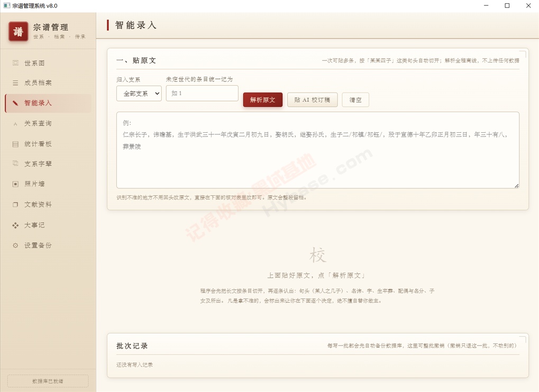Image resolution: width=539 pixels, height=392 pixels.
Task: Open 统计看板 from sidebar
Action: click(x=48, y=144)
